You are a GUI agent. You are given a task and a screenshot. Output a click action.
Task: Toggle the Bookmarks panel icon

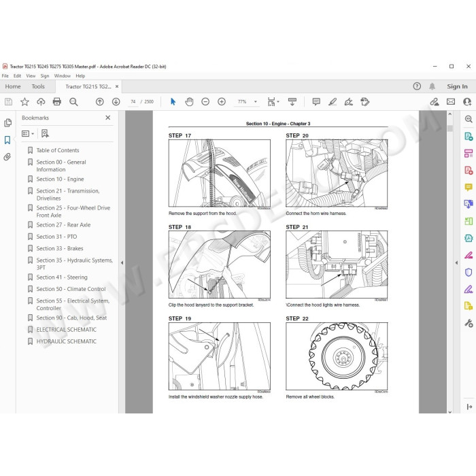coord(7,140)
